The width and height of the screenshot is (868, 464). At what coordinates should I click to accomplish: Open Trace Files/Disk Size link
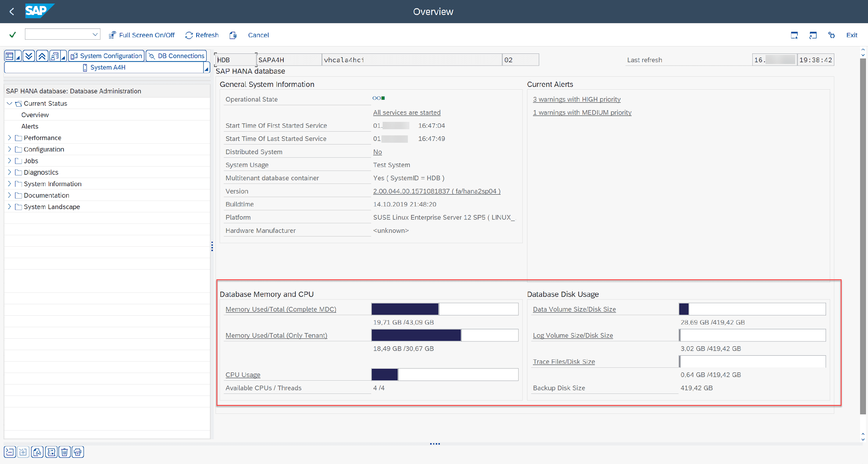[x=564, y=362]
